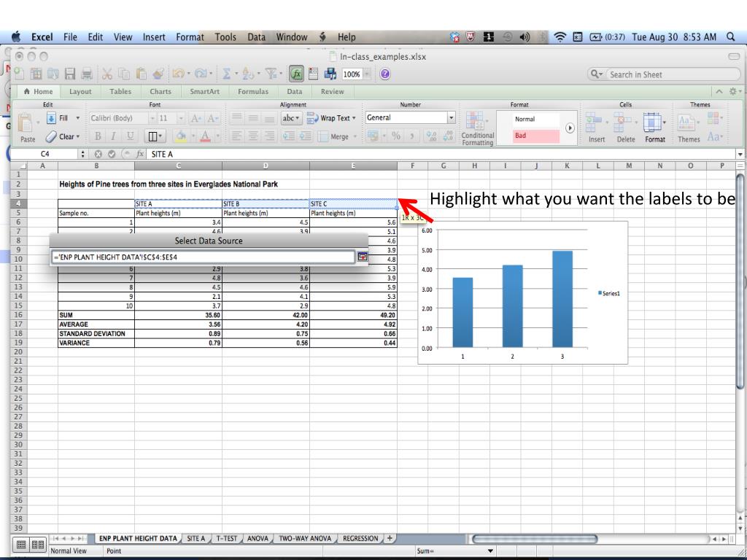Switch to Normal View button in status bar

(x=21, y=545)
